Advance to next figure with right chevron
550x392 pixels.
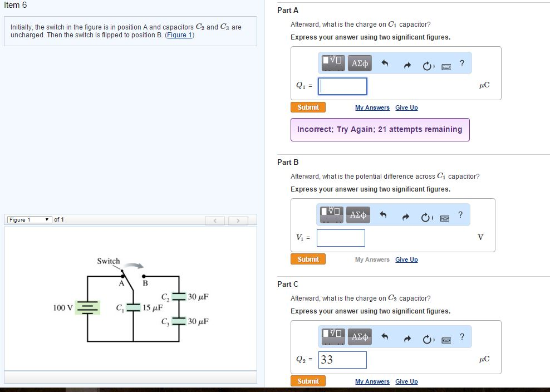click(238, 220)
